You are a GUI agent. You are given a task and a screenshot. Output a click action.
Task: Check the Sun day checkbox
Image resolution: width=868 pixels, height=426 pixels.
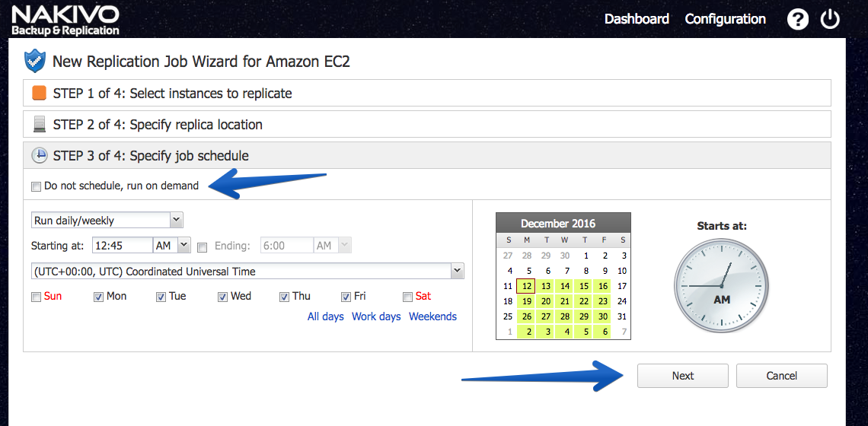(x=36, y=297)
